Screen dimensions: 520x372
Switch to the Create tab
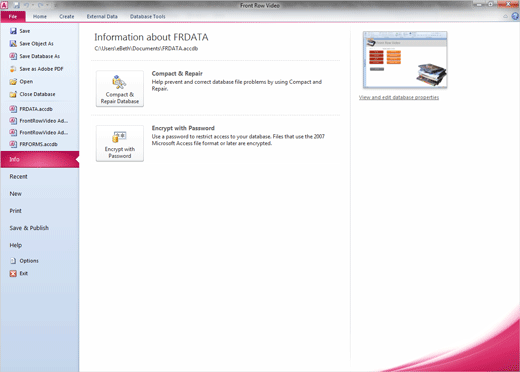point(67,16)
